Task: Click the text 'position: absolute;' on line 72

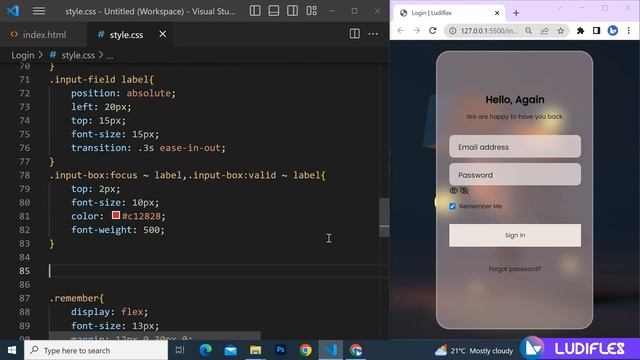Action: [123, 93]
